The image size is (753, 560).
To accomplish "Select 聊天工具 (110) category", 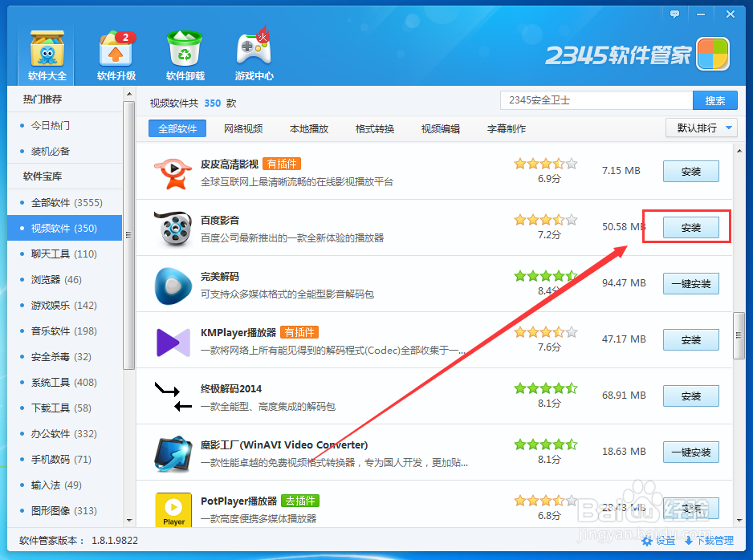I will pyautogui.click(x=64, y=254).
